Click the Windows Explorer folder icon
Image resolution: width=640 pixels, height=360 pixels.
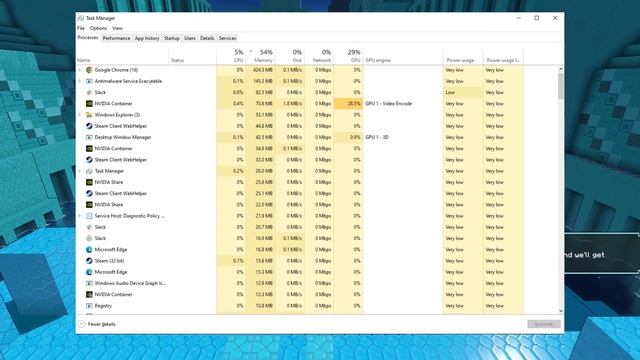click(89, 115)
